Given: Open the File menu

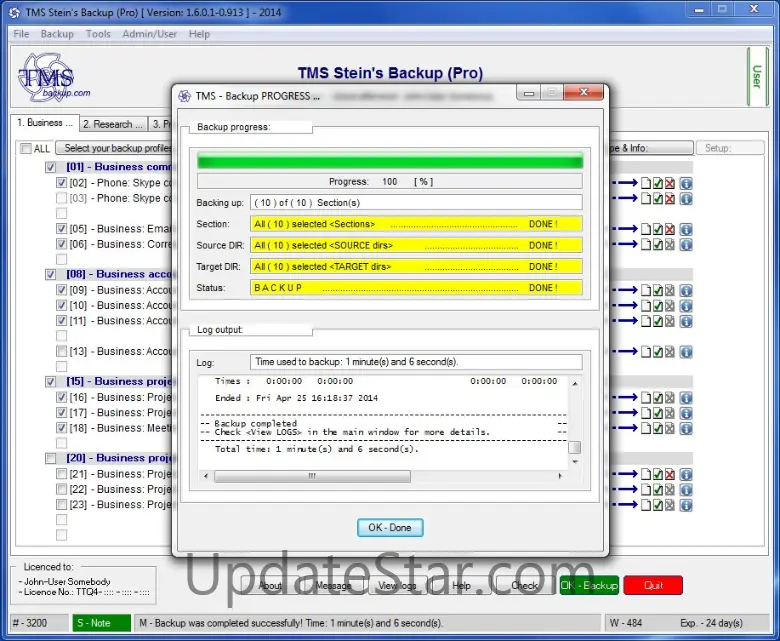Looking at the screenshot, I should click(x=21, y=34).
